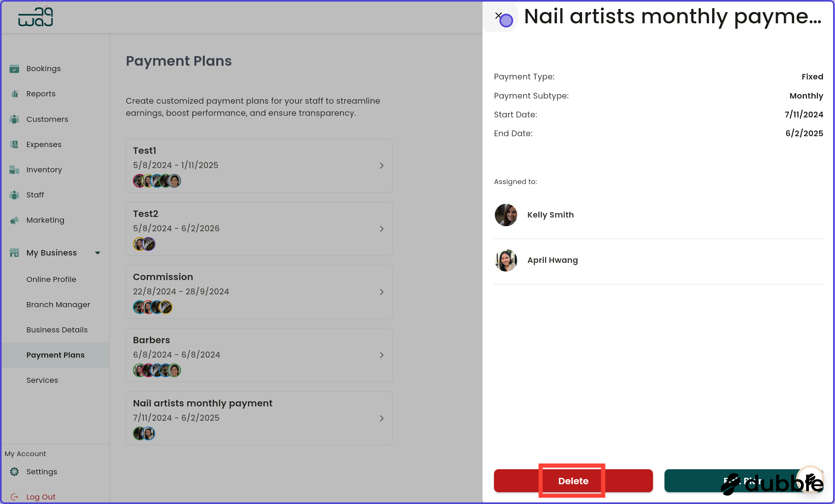The image size is (835, 504).
Task: Click the Log Out arrow icon
Action: click(14, 497)
